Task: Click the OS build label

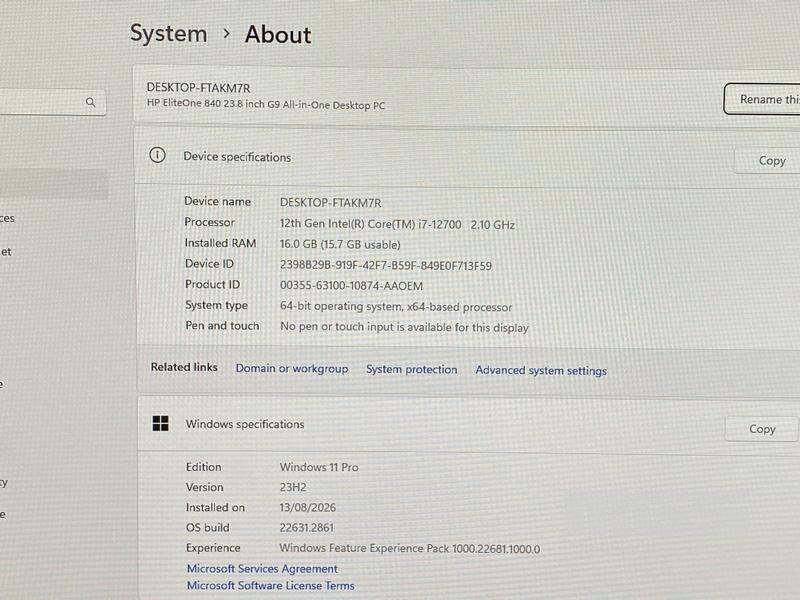Action: point(208,528)
